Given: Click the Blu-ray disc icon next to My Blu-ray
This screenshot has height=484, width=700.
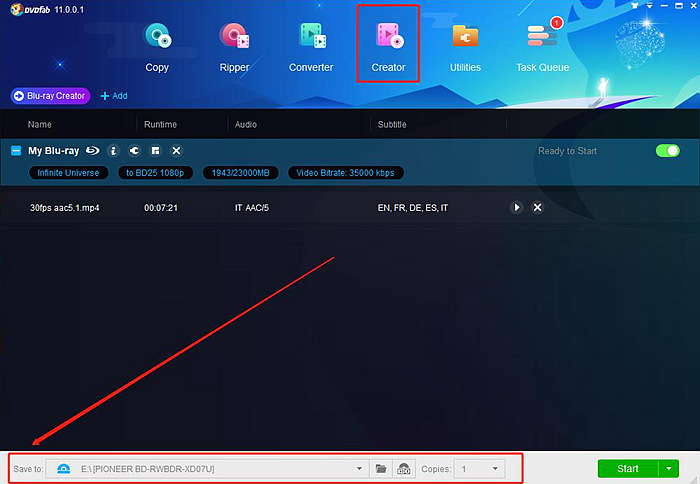Looking at the screenshot, I should (92, 150).
